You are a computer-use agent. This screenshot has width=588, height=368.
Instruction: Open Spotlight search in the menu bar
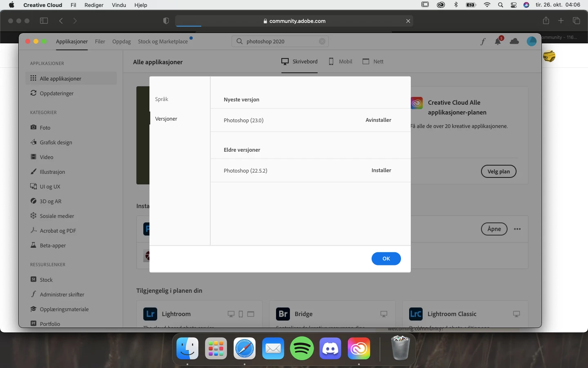coord(501,5)
